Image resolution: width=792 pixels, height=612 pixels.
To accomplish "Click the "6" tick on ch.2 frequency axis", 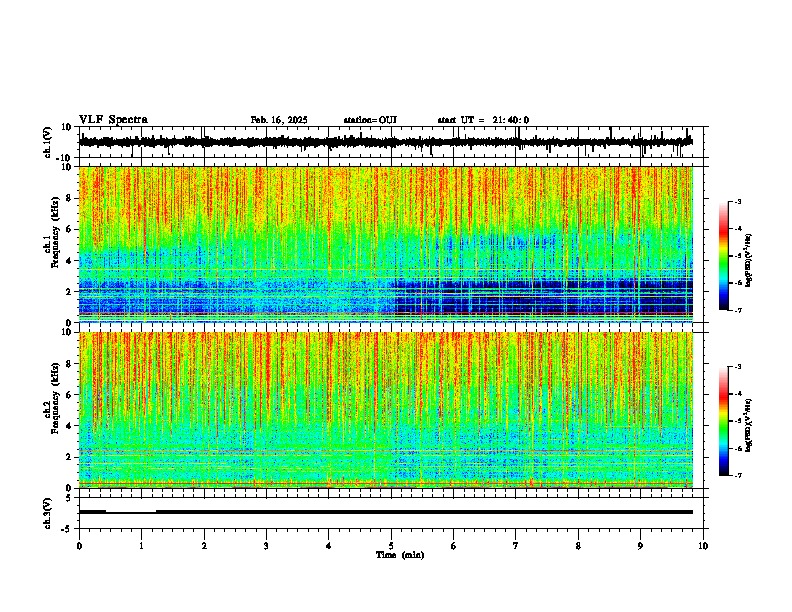I will (x=70, y=395).
